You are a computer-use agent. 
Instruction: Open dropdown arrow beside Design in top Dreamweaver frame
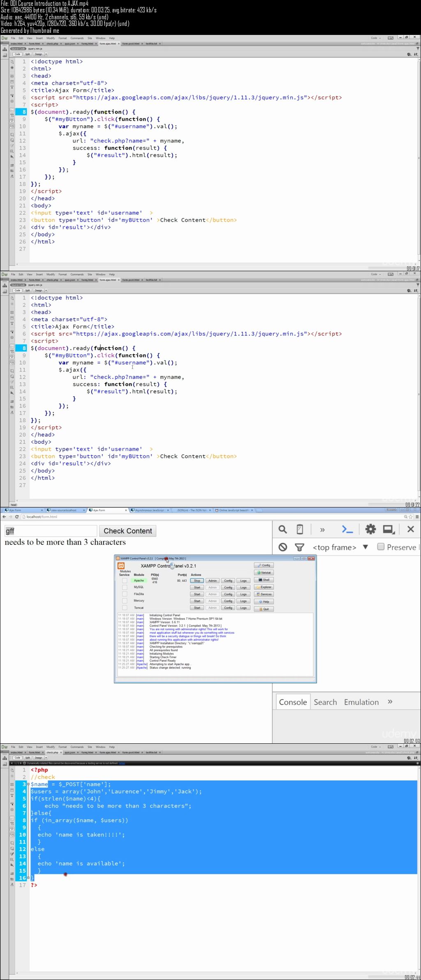tap(46, 54)
